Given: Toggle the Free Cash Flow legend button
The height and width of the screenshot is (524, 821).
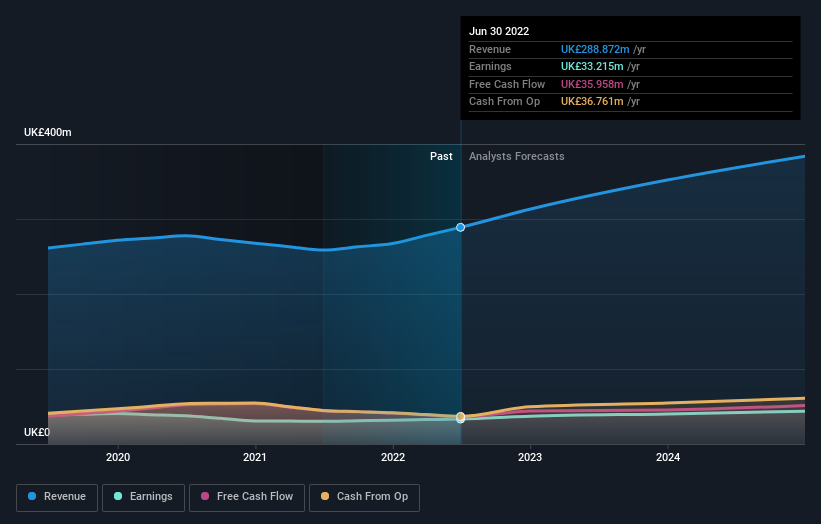Looking at the screenshot, I should (247, 497).
